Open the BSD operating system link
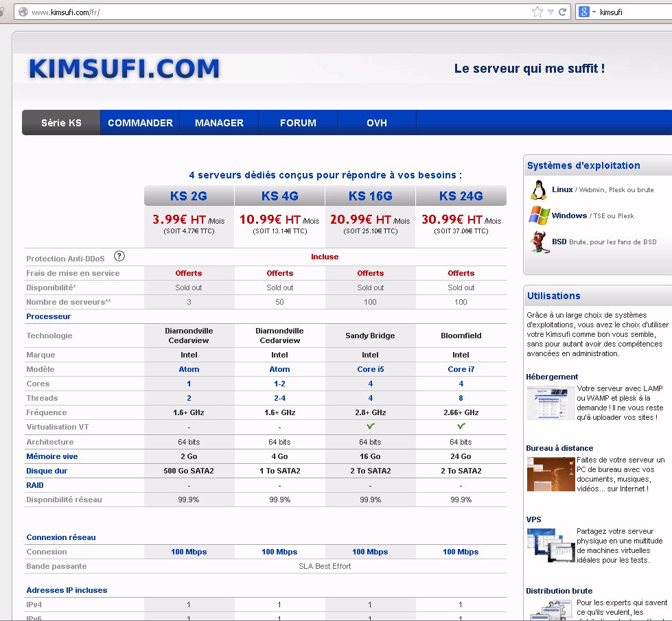The image size is (672, 621). (x=559, y=242)
